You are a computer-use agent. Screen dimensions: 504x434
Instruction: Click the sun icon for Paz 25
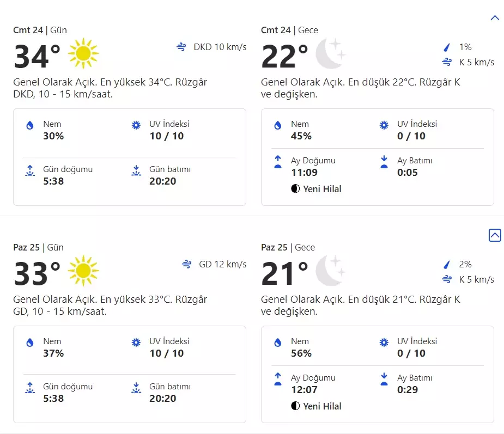[83, 271]
